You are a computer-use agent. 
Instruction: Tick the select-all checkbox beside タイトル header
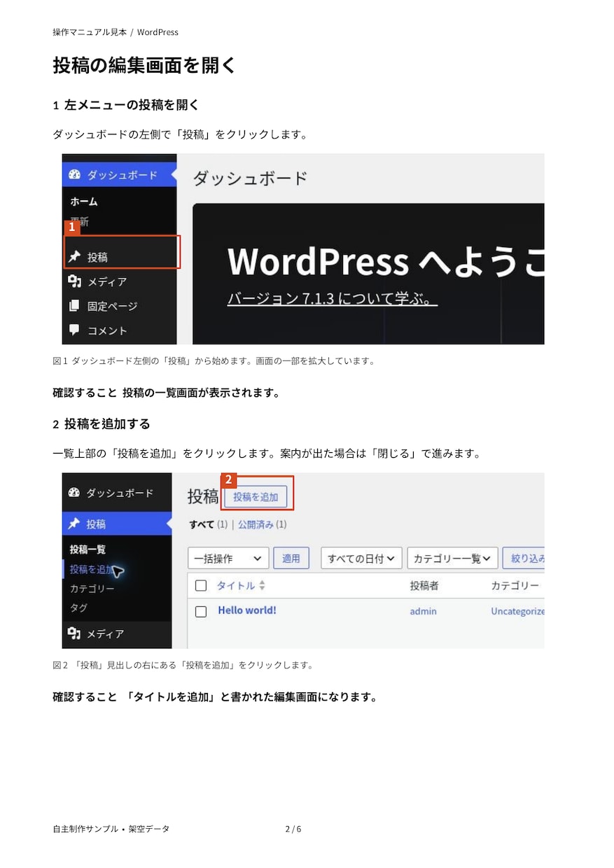[x=201, y=586]
